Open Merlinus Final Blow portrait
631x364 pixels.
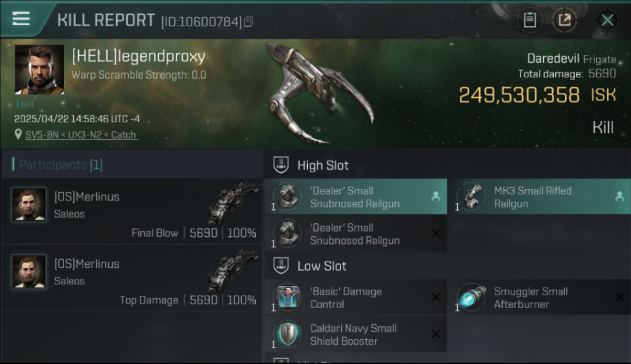coord(29,205)
